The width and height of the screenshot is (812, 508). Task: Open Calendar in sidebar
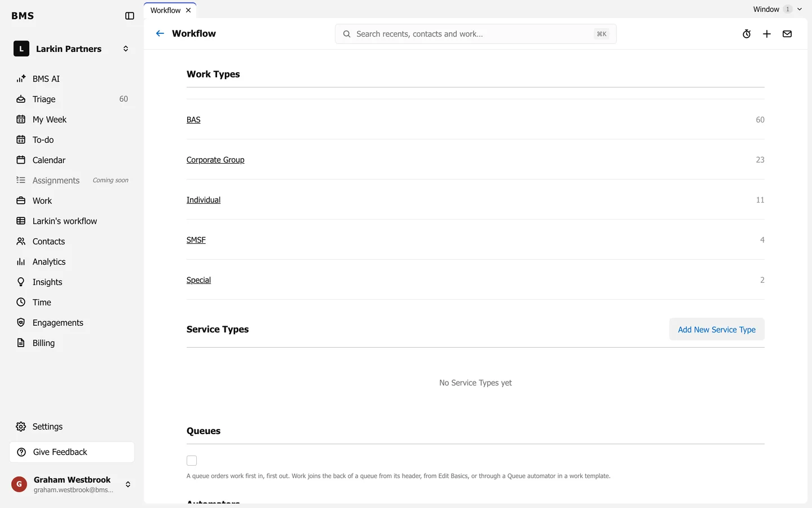[x=72, y=160]
